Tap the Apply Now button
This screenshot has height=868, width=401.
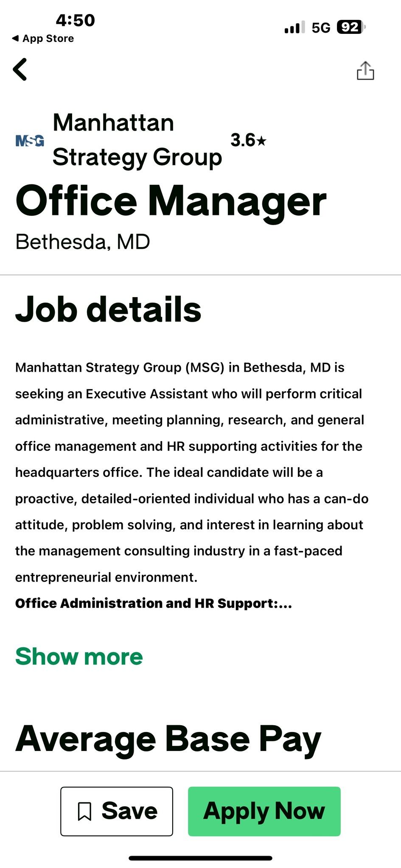(x=264, y=810)
